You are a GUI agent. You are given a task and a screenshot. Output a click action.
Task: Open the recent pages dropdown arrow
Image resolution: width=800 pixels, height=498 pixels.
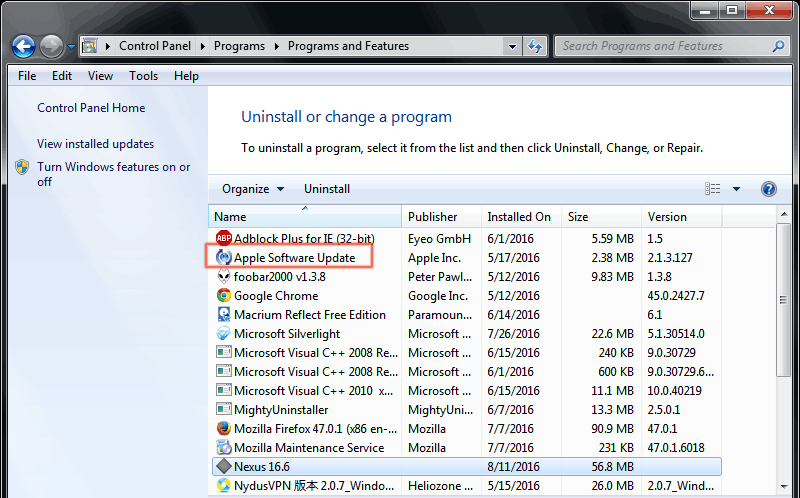[x=71, y=46]
